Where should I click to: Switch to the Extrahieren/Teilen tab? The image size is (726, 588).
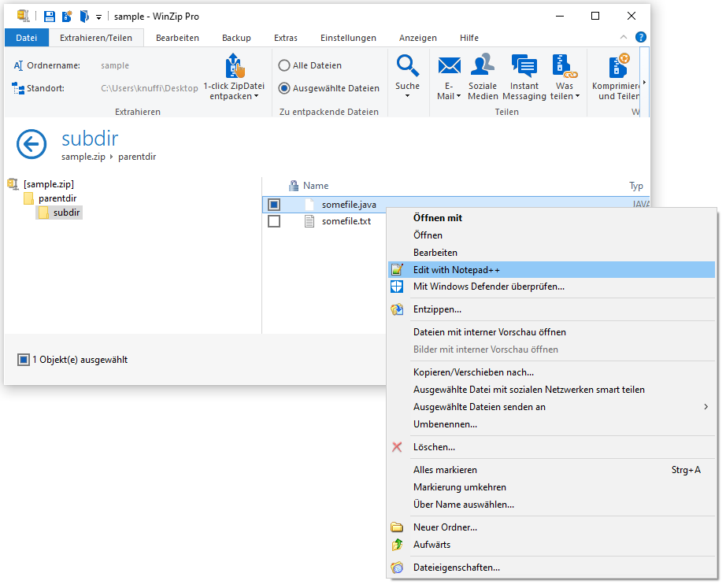pyautogui.click(x=96, y=38)
